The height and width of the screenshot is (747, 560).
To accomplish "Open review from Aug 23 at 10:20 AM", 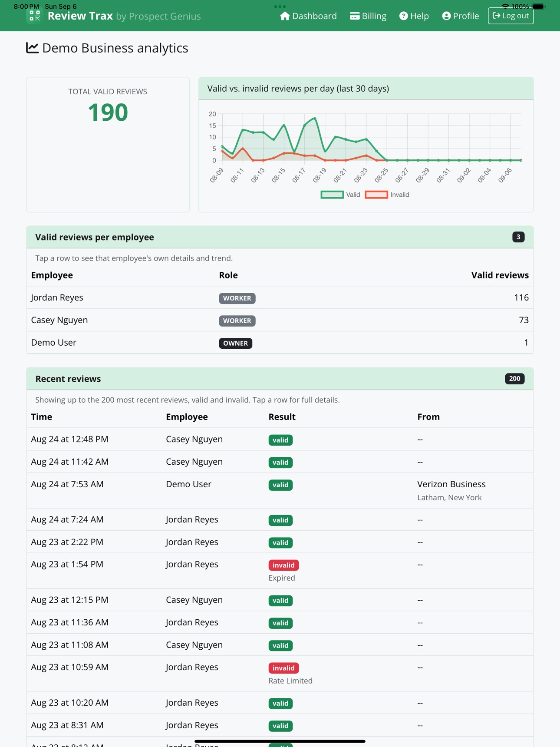I will tap(280, 703).
